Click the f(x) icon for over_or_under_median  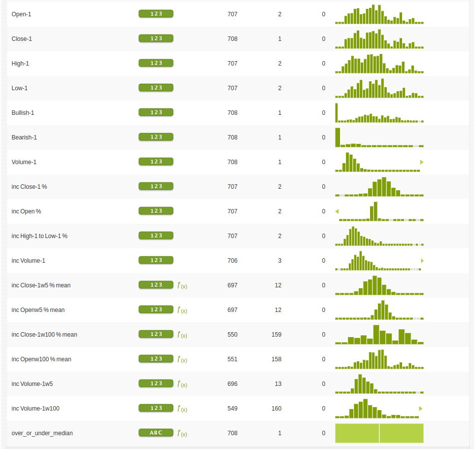click(x=182, y=433)
